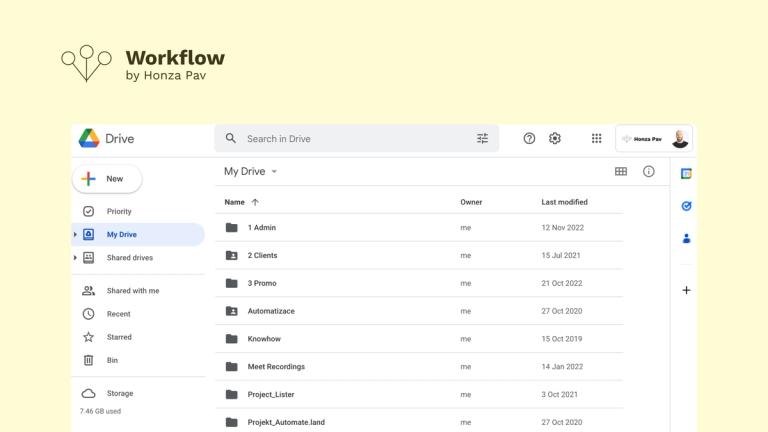Click the 15 Jul 2021 date
This screenshot has width=768, height=432.
tap(561, 255)
